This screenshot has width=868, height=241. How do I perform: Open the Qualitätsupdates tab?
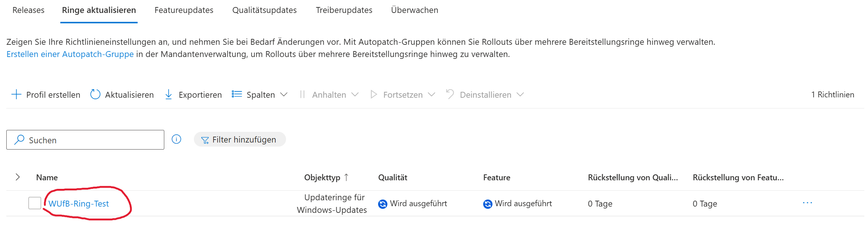tap(265, 10)
